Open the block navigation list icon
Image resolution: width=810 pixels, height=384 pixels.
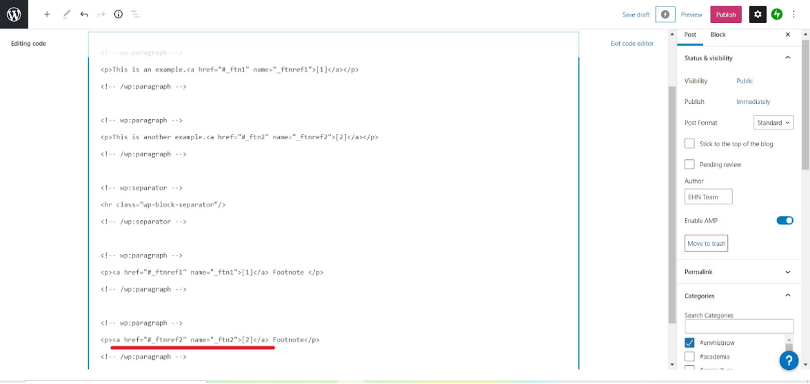click(135, 14)
